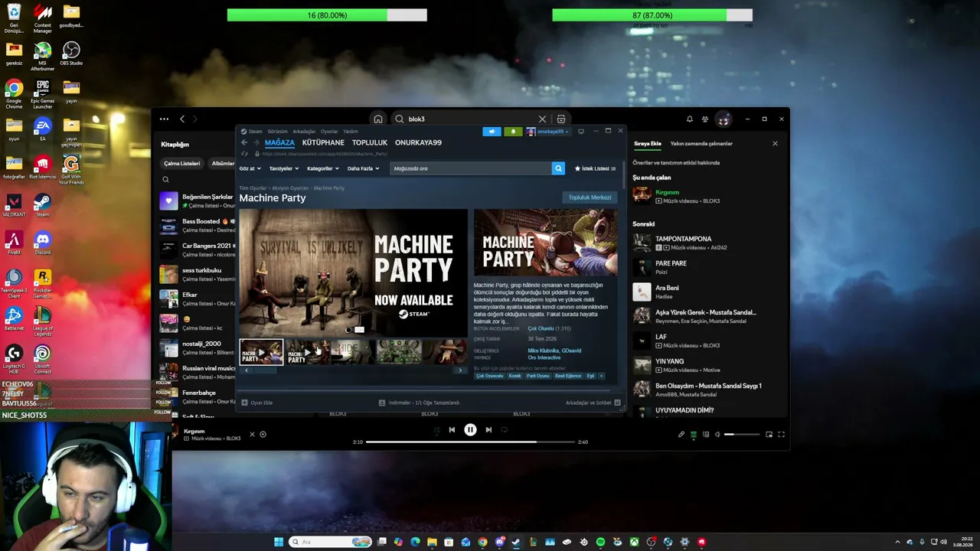
Task: Open the Spotify three-dots menu
Action: [164, 119]
